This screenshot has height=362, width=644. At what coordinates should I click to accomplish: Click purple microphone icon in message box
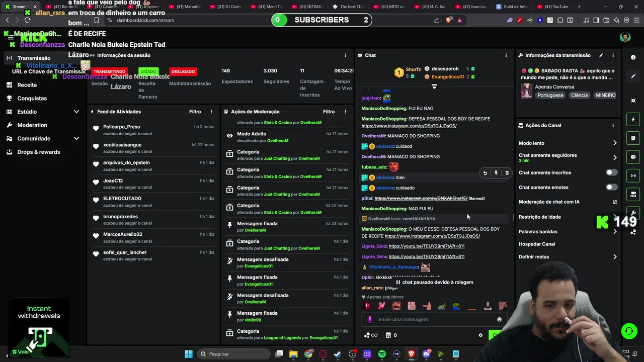370,319
